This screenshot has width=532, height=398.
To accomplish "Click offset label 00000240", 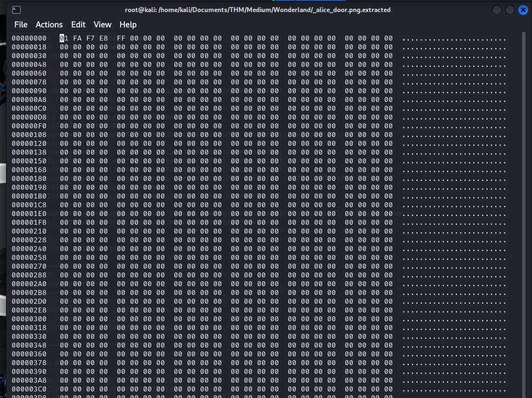I will coord(29,249).
